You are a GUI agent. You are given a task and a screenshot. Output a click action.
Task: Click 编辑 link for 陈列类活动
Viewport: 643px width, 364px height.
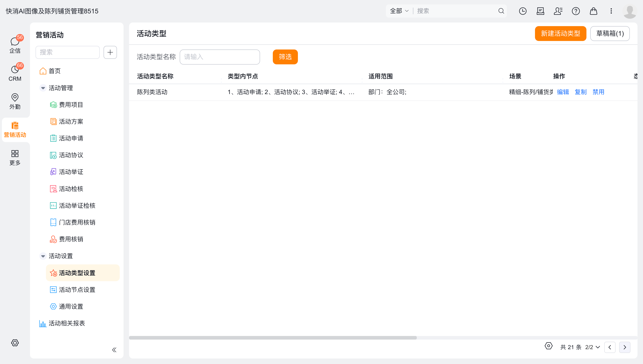point(563,92)
